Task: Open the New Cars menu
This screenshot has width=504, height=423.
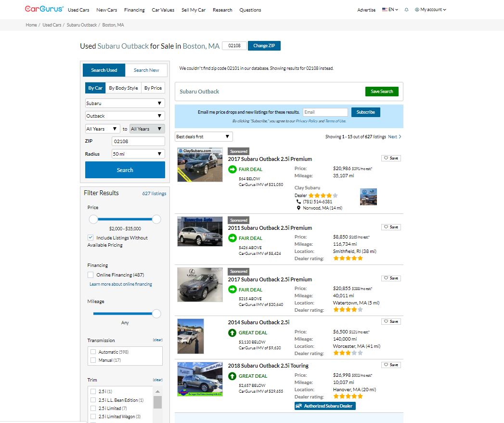Action: click(x=107, y=10)
